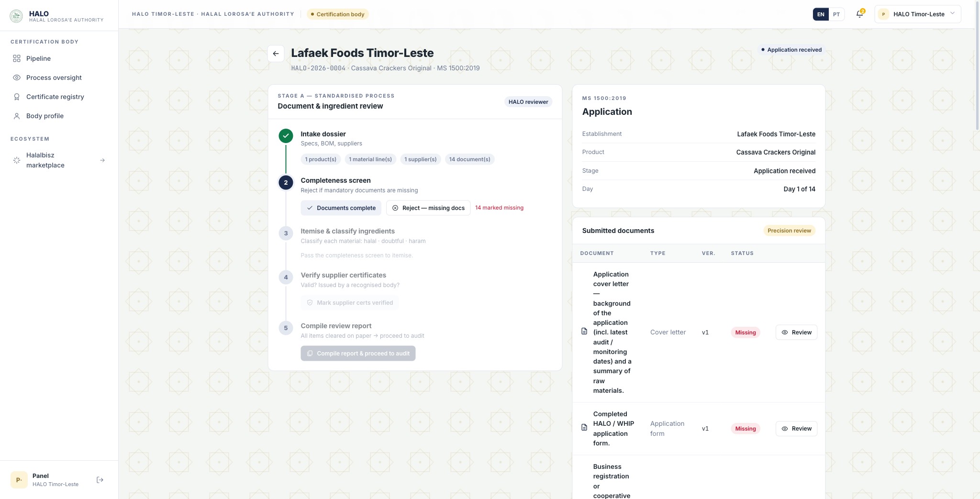Switch language to PT
The image size is (980, 499).
point(836,14)
